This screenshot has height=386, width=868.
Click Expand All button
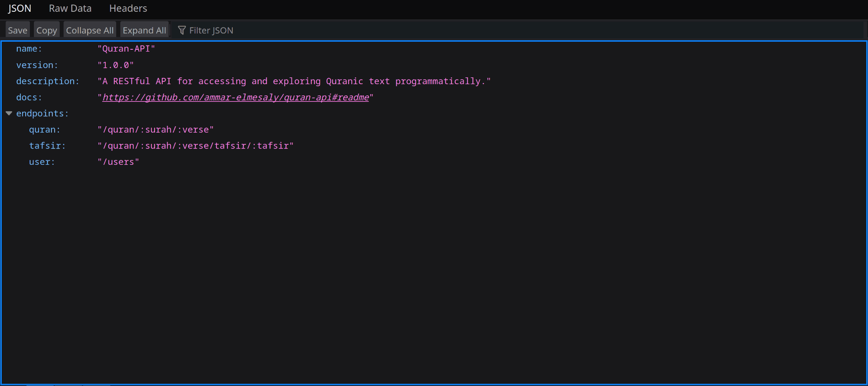pos(144,30)
